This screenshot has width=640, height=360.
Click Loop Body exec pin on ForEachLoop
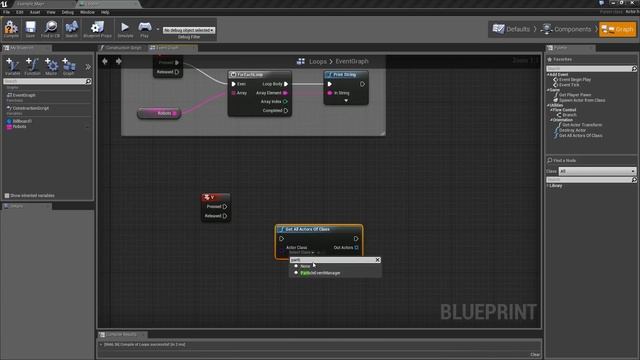286,84
